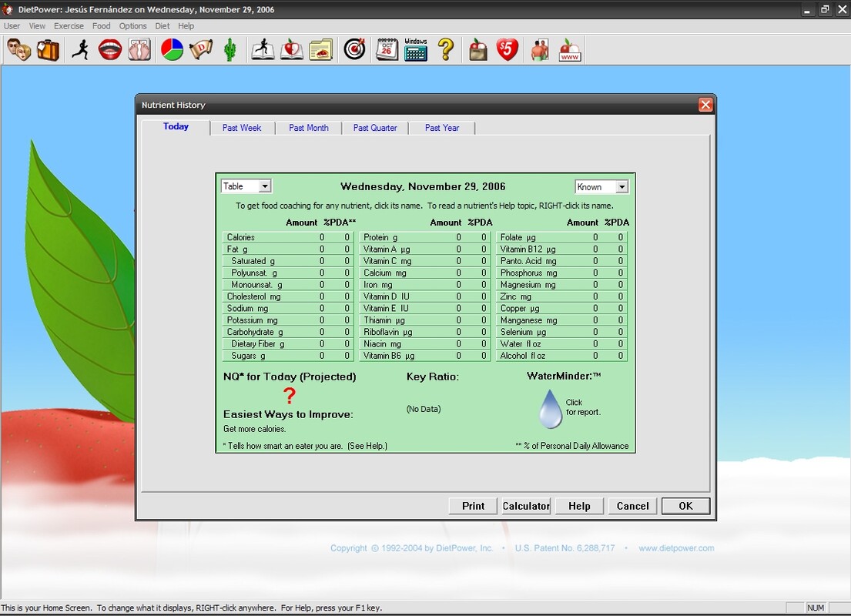Click the two people photo toolbar icon
Screen dimensions: 851x616
point(540,49)
